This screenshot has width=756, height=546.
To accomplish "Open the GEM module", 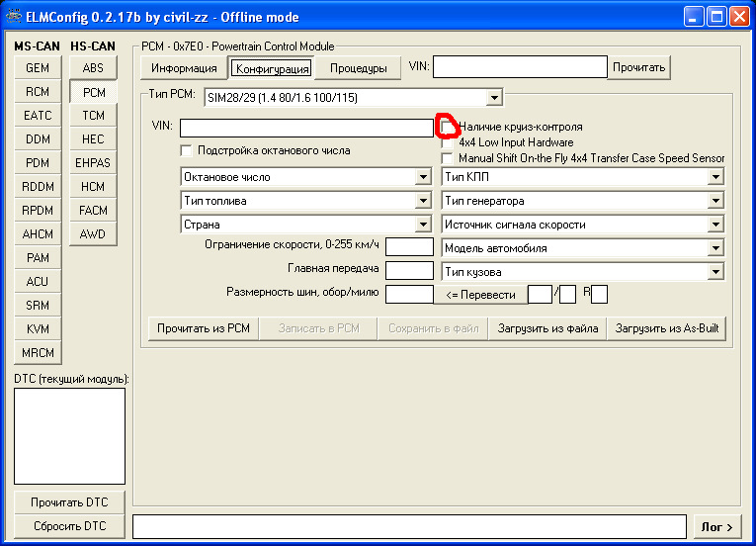I will [38, 68].
